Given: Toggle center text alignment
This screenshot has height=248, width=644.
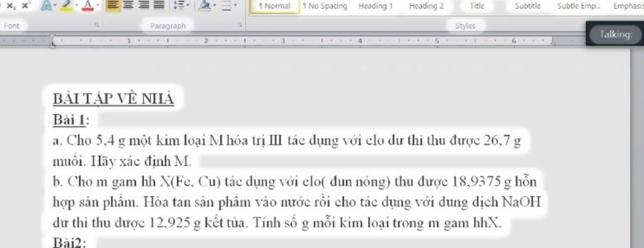Looking at the screenshot, I should point(128,5).
